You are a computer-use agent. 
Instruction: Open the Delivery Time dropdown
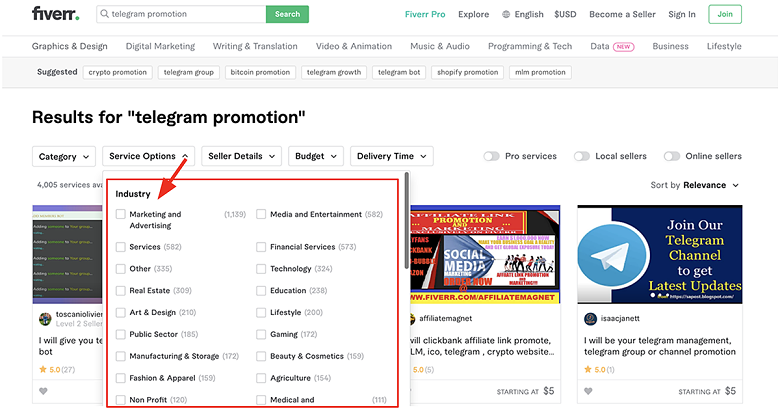(x=391, y=156)
